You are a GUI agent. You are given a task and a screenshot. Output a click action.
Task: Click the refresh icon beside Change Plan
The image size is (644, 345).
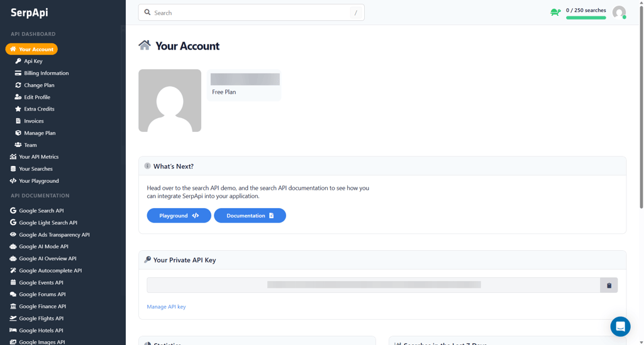tap(18, 85)
